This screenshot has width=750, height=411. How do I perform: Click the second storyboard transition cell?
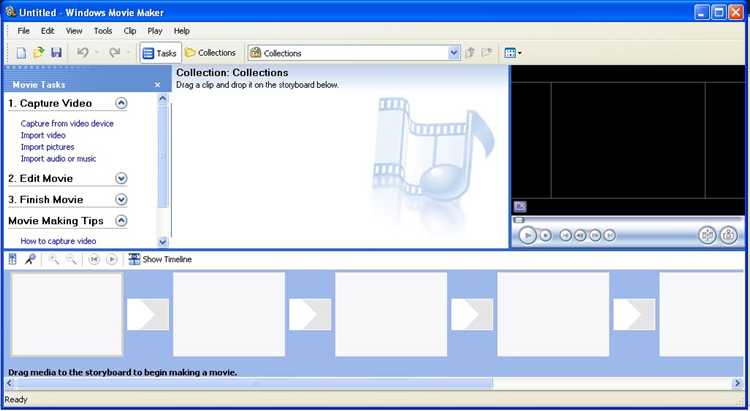pos(310,314)
